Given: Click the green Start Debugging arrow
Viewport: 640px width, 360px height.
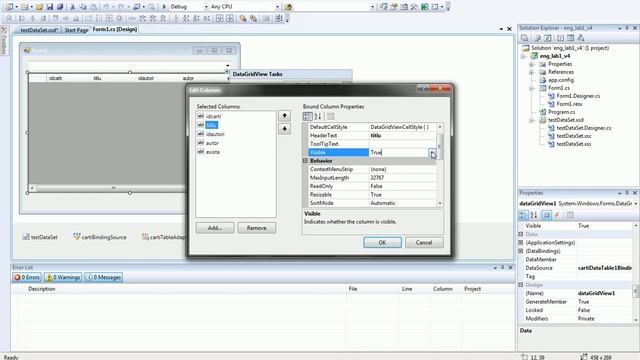Looking at the screenshot, I should pos(164,7).
